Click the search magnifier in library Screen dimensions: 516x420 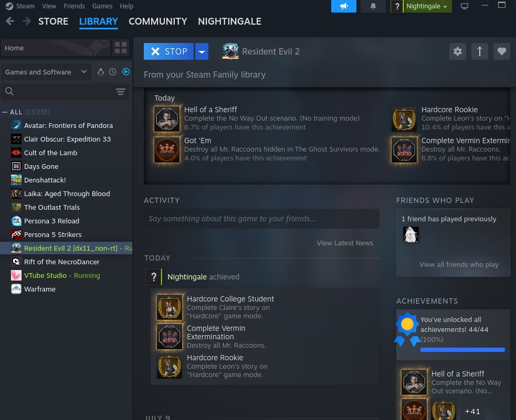9,91
